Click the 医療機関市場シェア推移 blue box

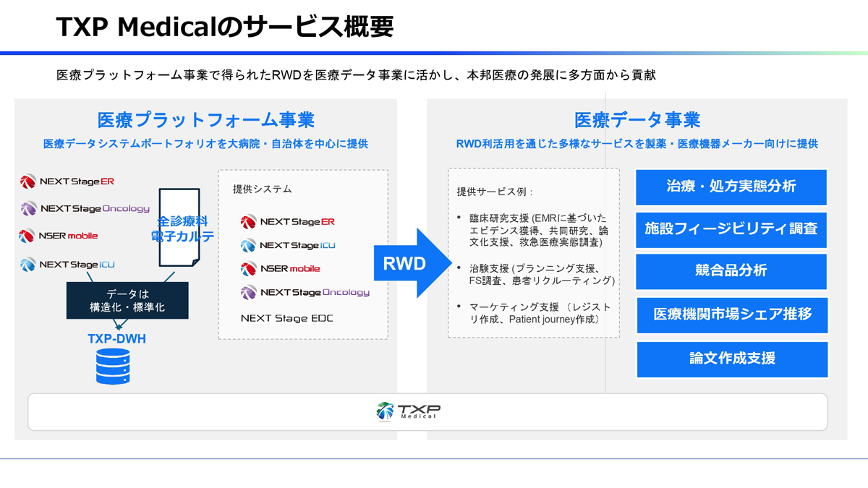pos(731,314)
